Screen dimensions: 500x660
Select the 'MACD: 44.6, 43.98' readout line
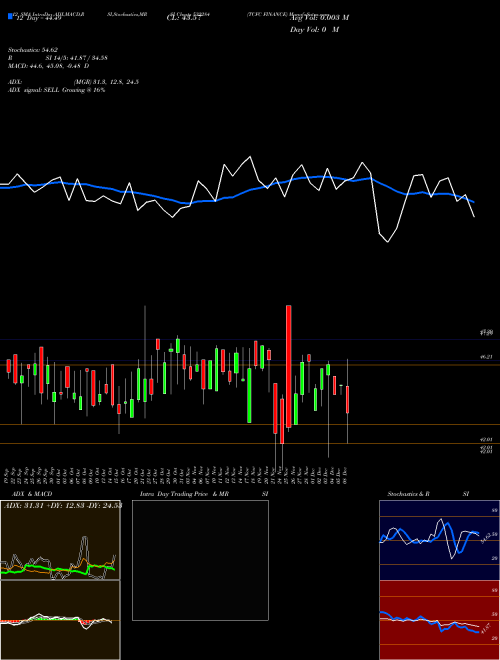[x=48, y=66]
